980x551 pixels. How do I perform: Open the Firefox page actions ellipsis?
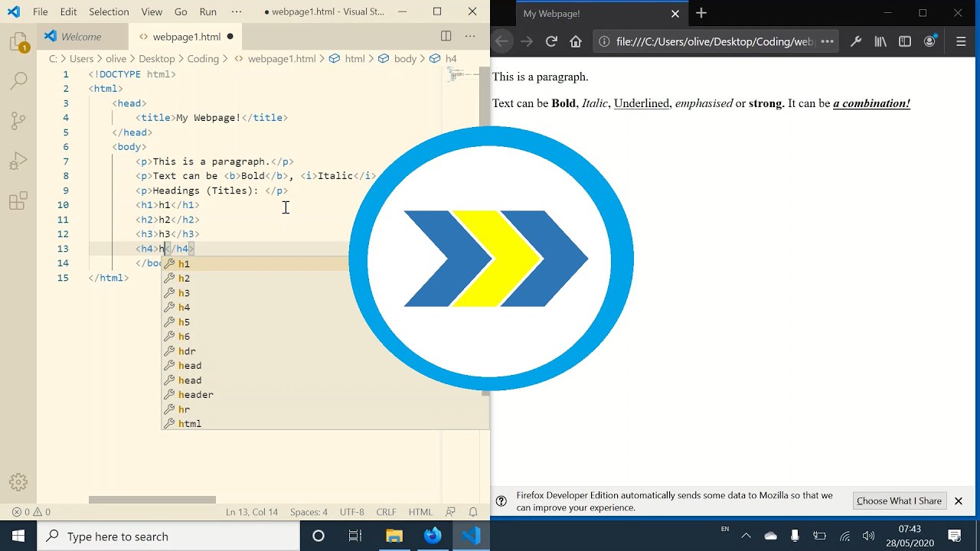[827, 41]
